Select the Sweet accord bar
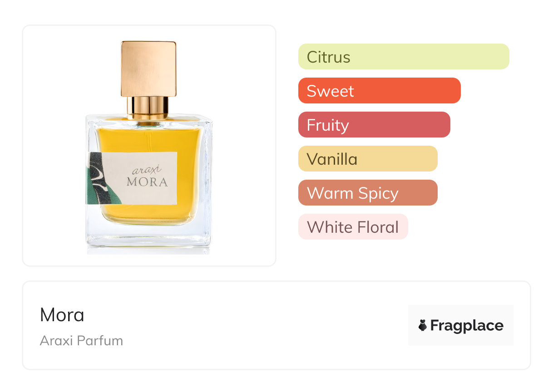Screen dimensions: 553x392 (380, 91)
